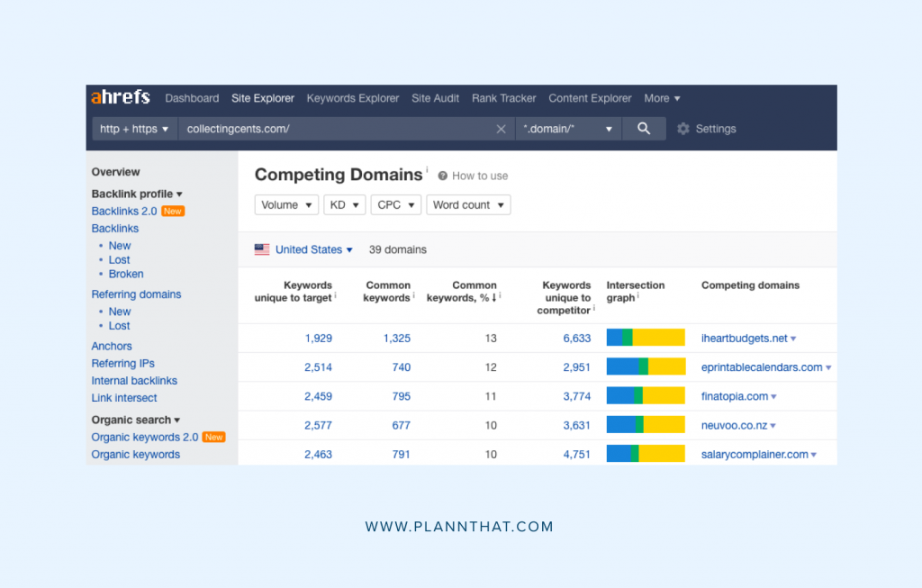
Task: Click the ahrefs logo
Action: coord(121,97)
